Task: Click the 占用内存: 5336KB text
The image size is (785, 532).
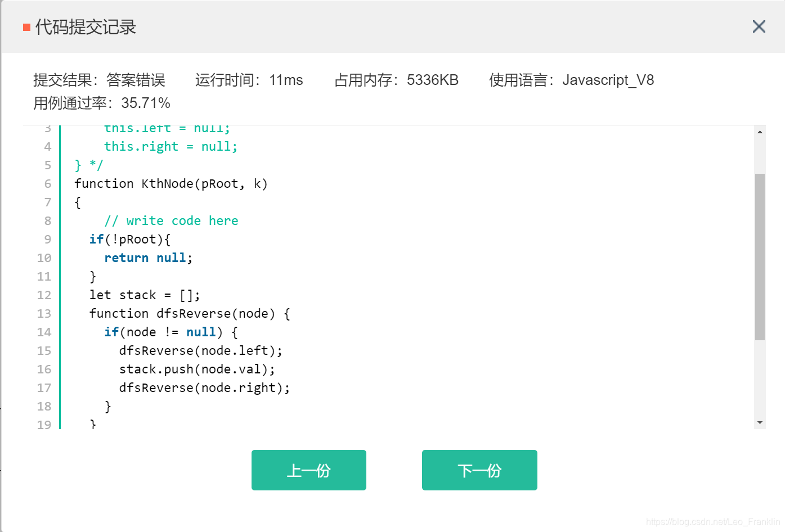Action: click(x=396, y=80)
